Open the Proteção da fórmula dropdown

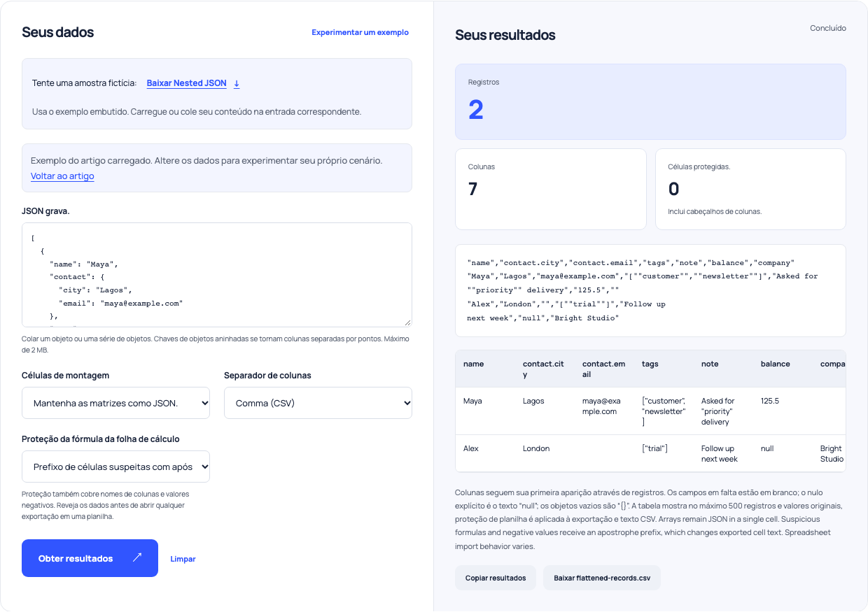(x=115, y=467)
